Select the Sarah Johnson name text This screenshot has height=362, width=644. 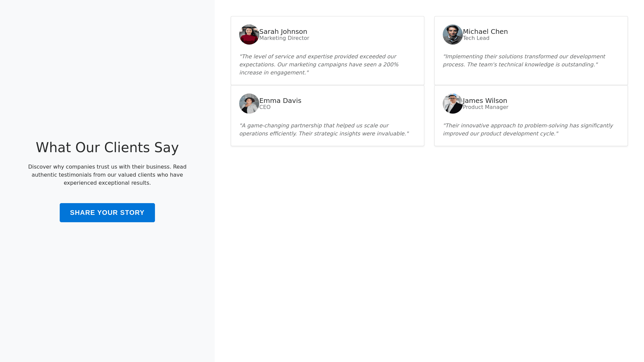pos(283,32)
